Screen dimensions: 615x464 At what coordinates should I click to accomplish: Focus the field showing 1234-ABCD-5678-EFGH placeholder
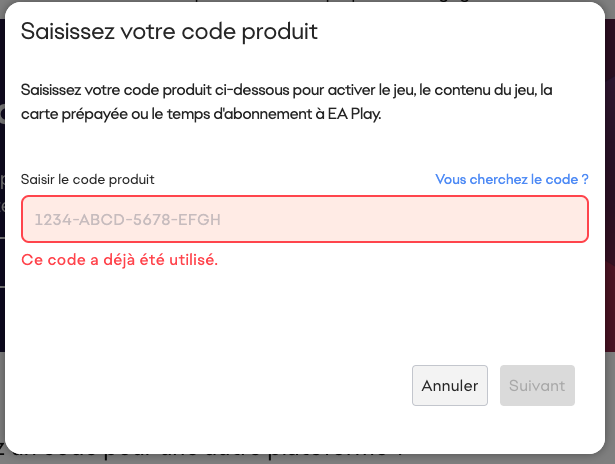(x=128, y=220)
